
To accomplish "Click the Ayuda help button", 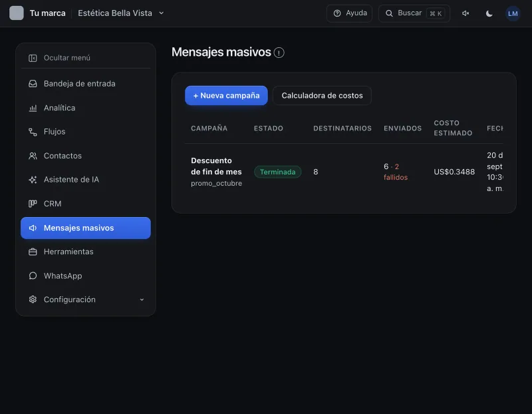I will point(350,13).
